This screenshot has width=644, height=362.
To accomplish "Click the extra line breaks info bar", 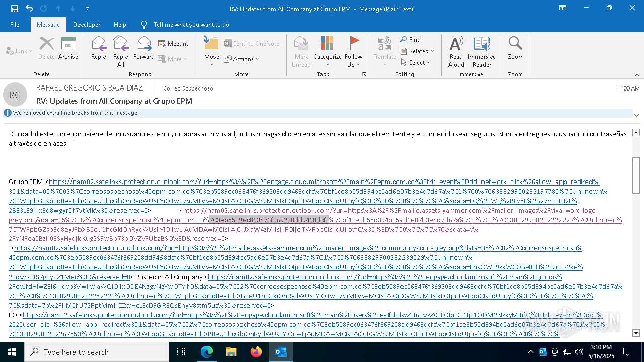I will (x=317, y=113).
